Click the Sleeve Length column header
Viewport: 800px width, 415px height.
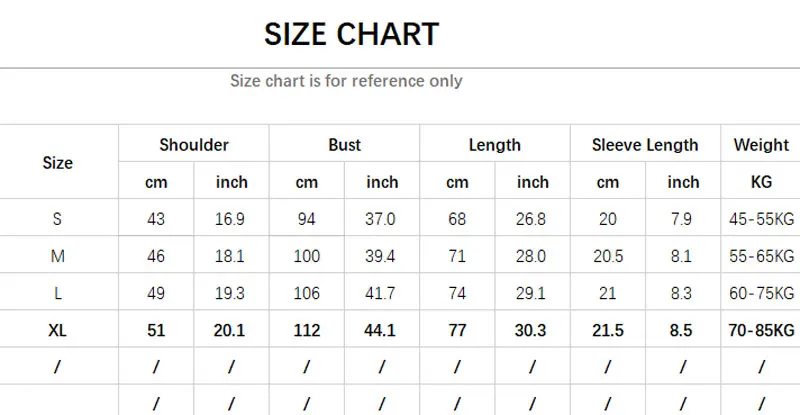click(x=645, y=145)
